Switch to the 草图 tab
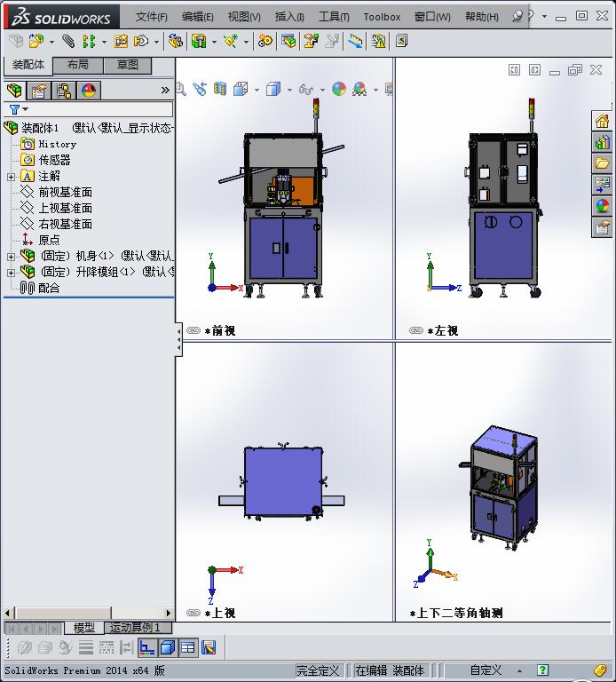 pyautogui.click(x=128, y=65)
